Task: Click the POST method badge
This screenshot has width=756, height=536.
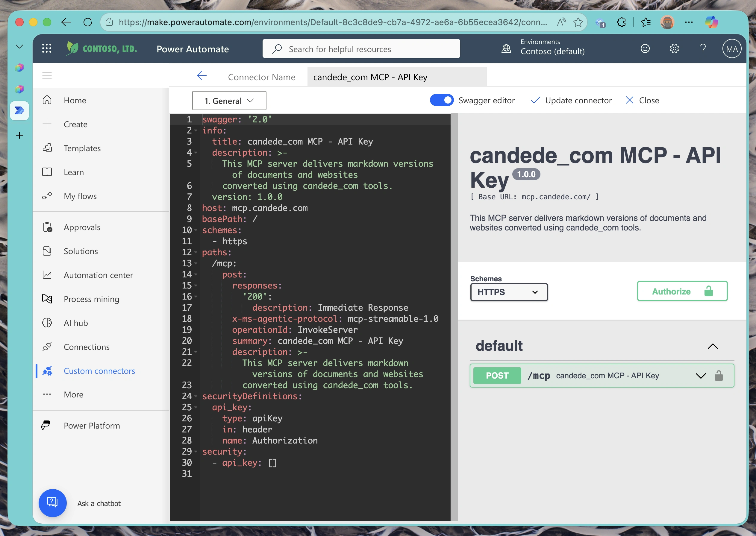Action: pyautogui.click(x=497, y=376)
